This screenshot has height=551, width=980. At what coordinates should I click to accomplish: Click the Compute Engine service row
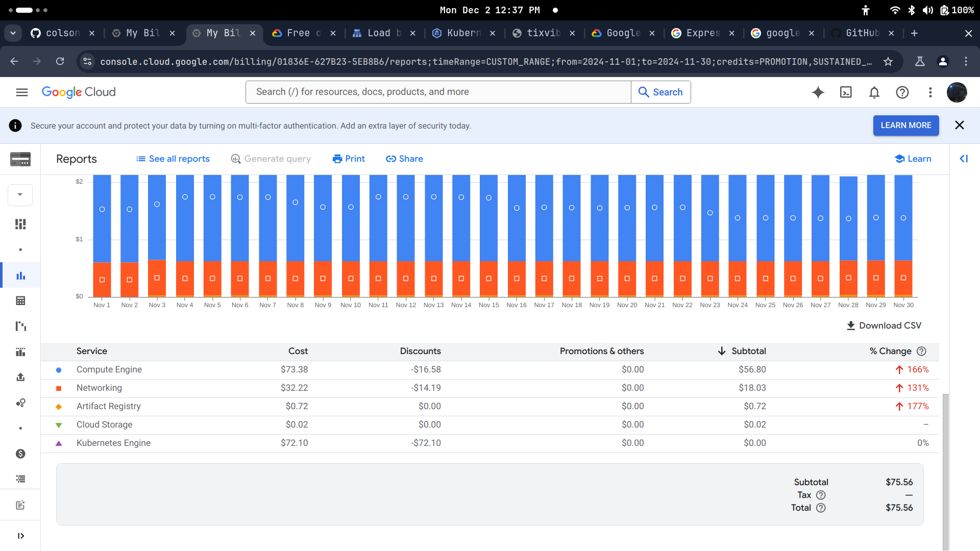click(110, 369)
